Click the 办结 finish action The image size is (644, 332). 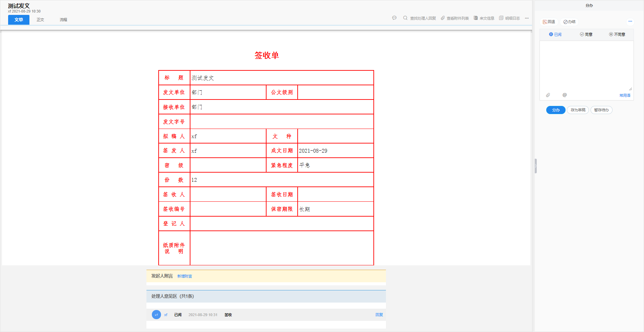(x=569, y=22)
